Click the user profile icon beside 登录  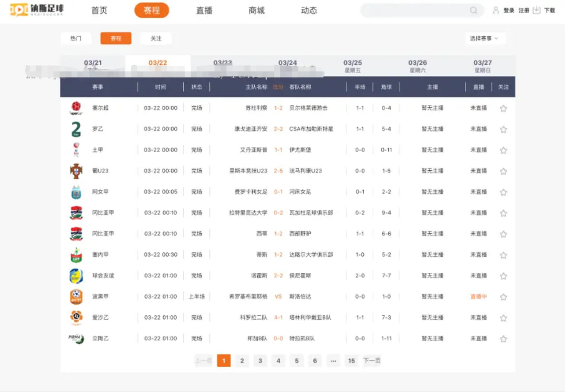[x=496, y=10]
